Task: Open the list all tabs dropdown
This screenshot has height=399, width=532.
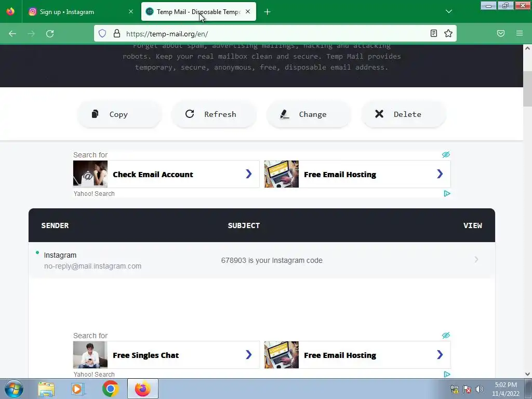Action: point(448,12)
